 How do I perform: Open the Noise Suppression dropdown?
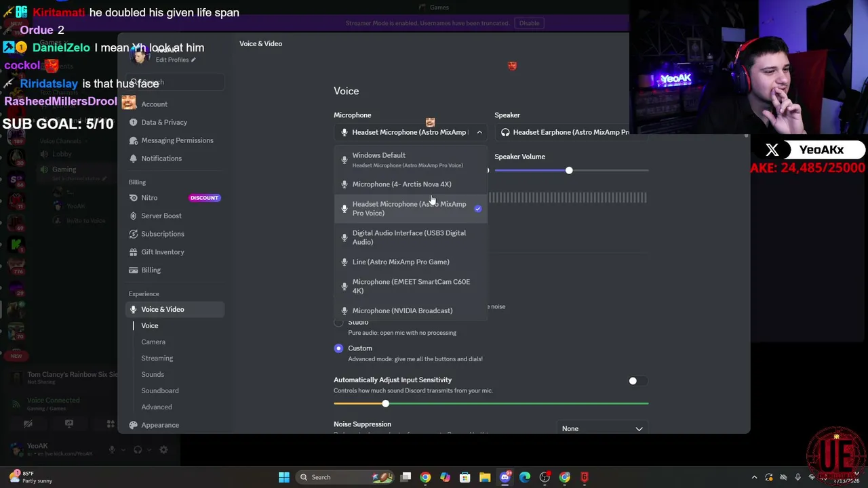[x=602, y=428]
